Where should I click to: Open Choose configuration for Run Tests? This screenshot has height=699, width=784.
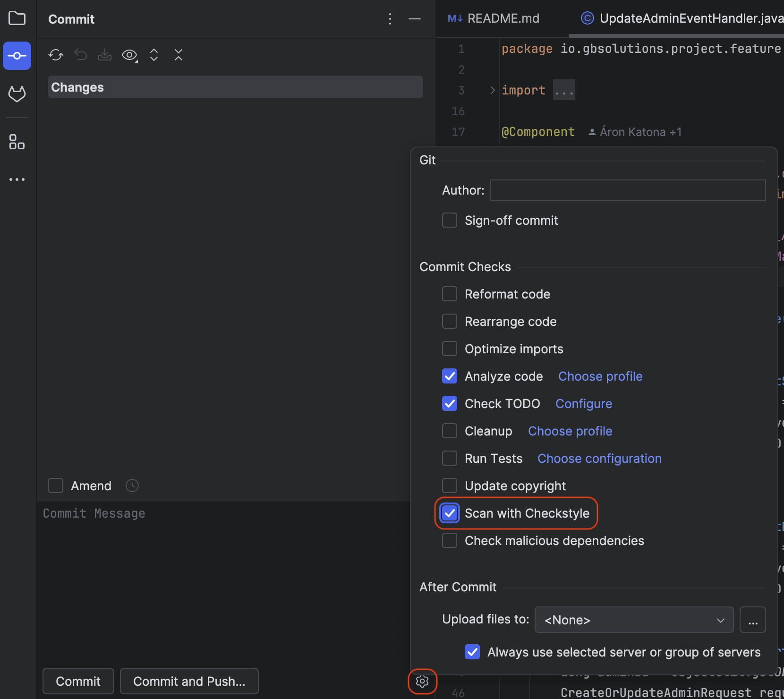tap(599, 459)
